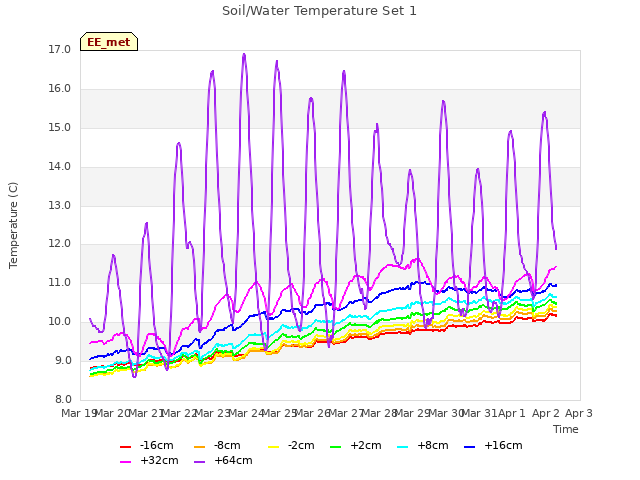
Task: Click the 17.0 y-axis tick label
Action: coord(60,50)
